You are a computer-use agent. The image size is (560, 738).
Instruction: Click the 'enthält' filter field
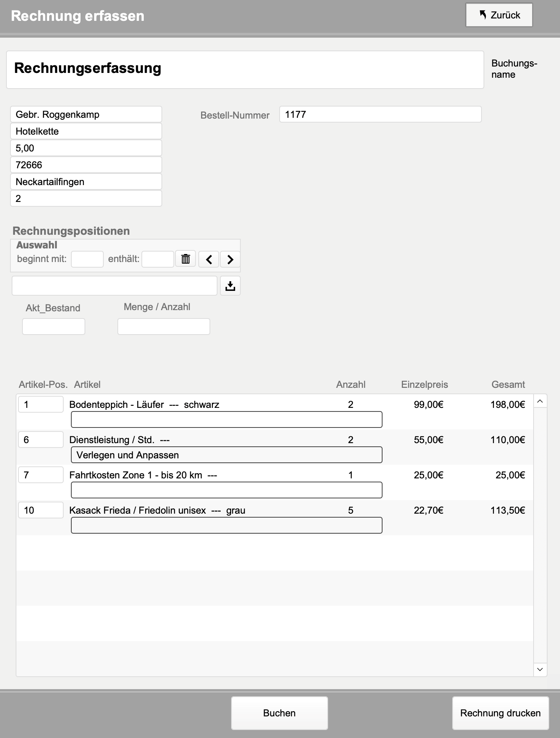[158, 259]
